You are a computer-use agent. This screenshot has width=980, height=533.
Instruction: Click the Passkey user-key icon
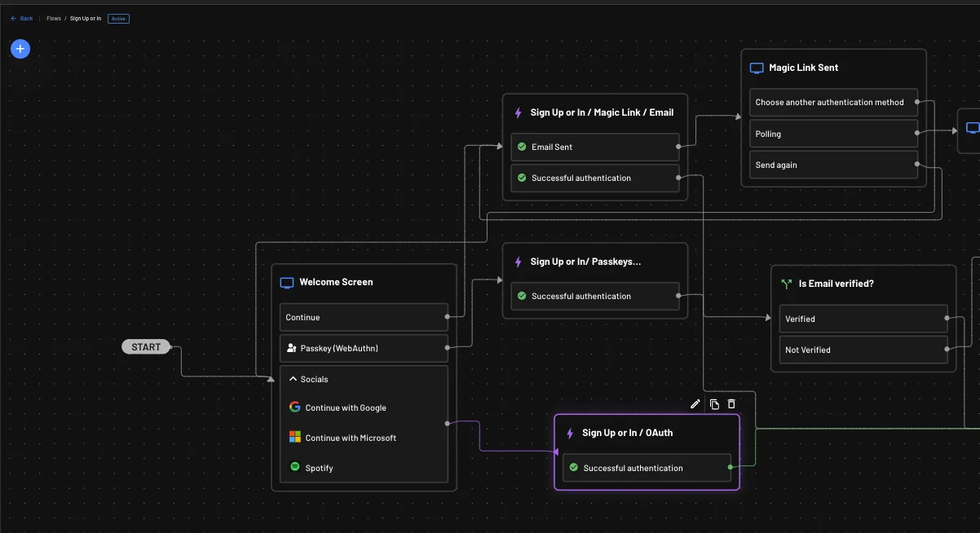(x=292, y=348)
